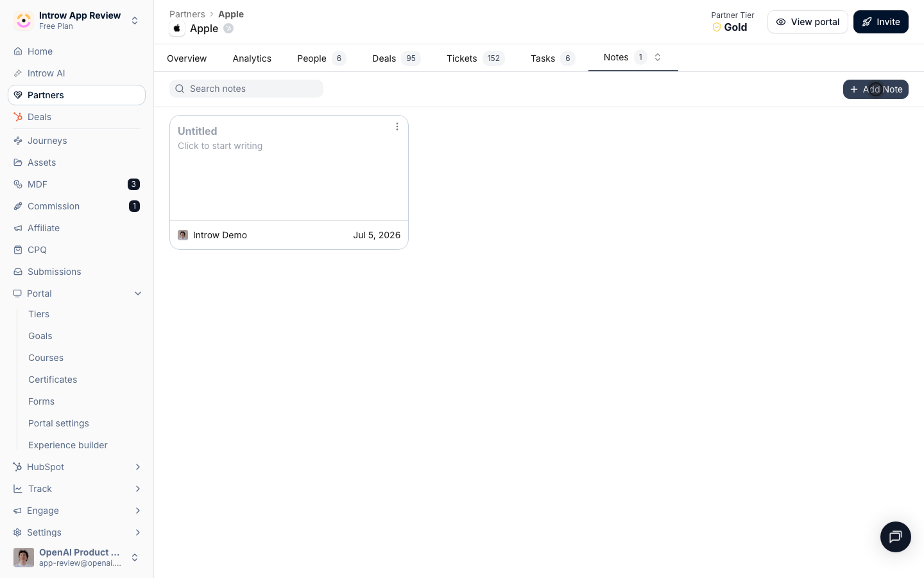Screen dimensions: 924x578
Task: Click the Portal monitor icon
Action: 17,293
